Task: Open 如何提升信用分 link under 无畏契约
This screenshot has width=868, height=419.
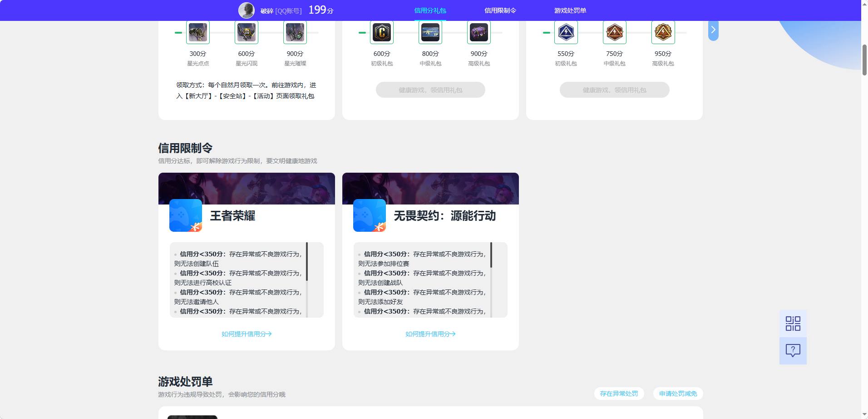Action: (430, 334)
